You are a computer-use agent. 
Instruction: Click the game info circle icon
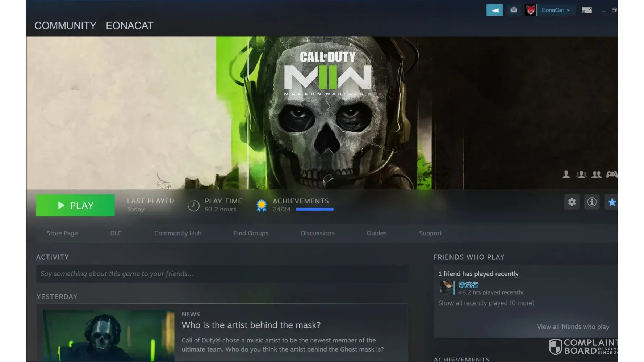coord(591,202)
